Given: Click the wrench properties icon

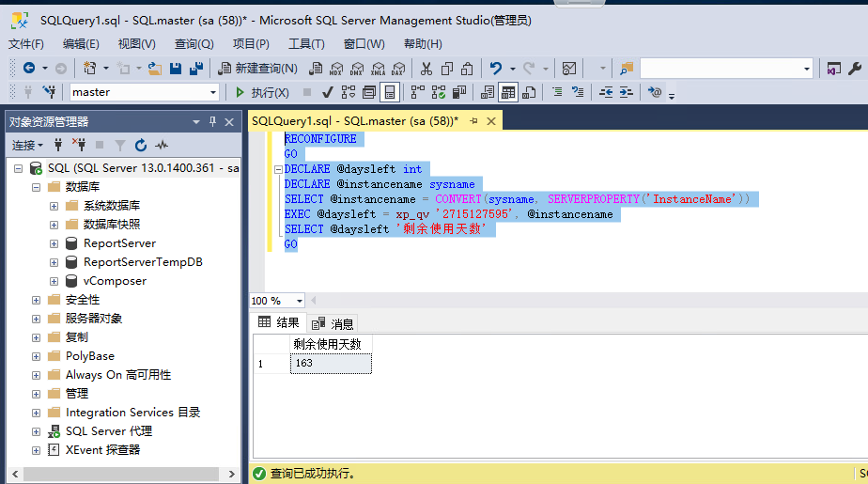Looking at the screenshot, I should 855,69.
